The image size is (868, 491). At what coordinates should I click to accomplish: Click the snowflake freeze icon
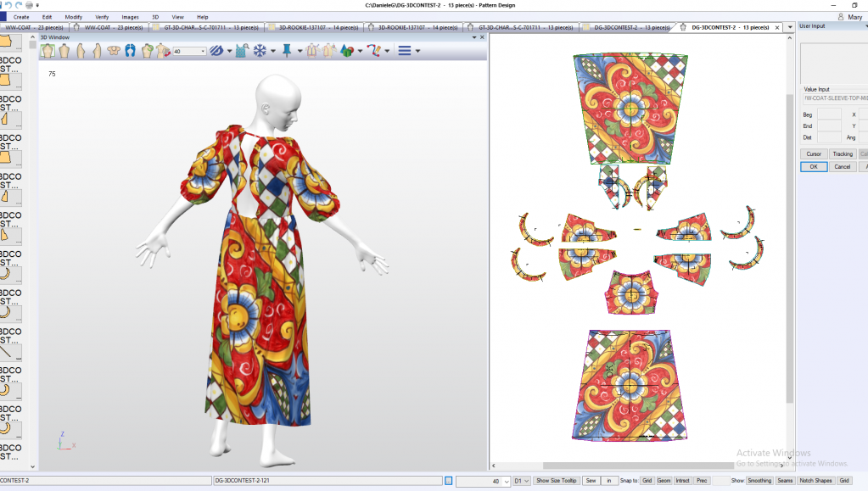260,51
